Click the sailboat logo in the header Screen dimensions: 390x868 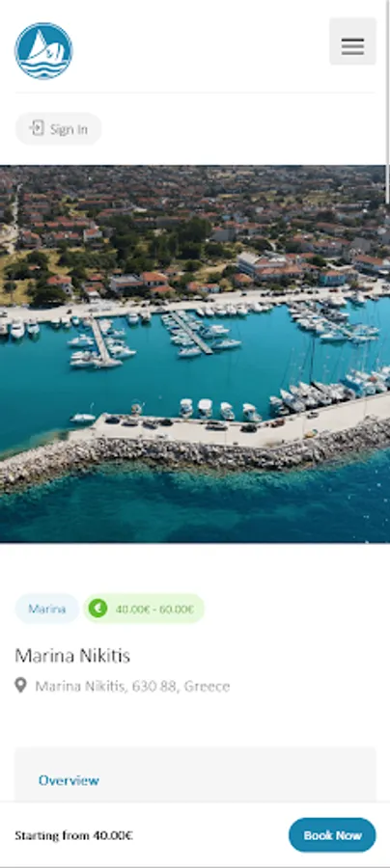click(43, 51)
